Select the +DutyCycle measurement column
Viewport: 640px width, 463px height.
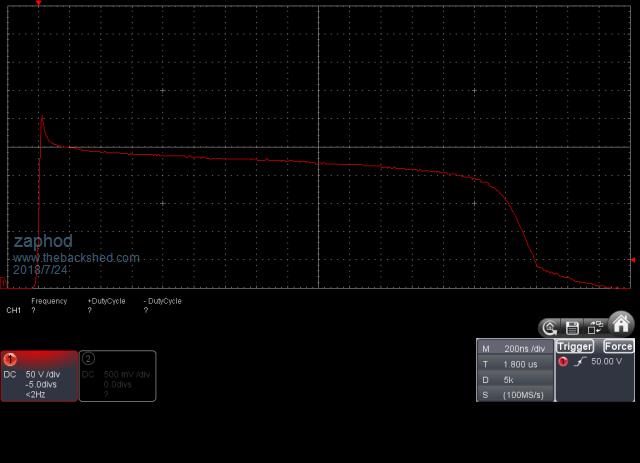(106, 301)
